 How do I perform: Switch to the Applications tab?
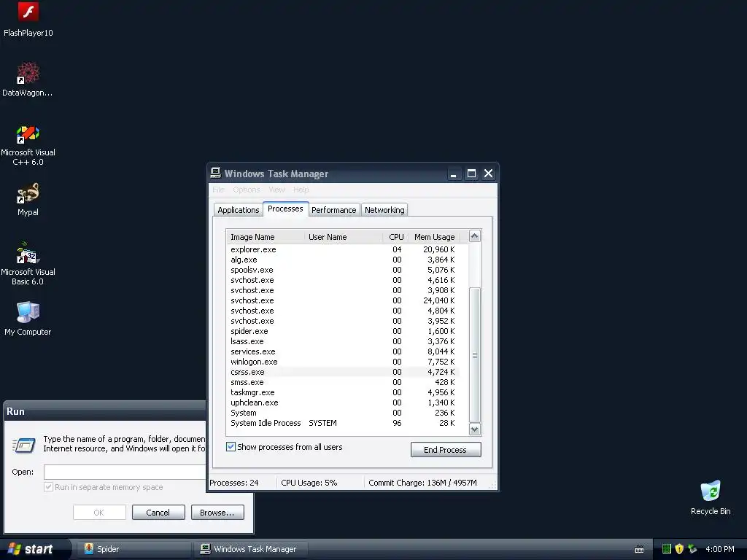pyautogui.click(x=239, y=210)
